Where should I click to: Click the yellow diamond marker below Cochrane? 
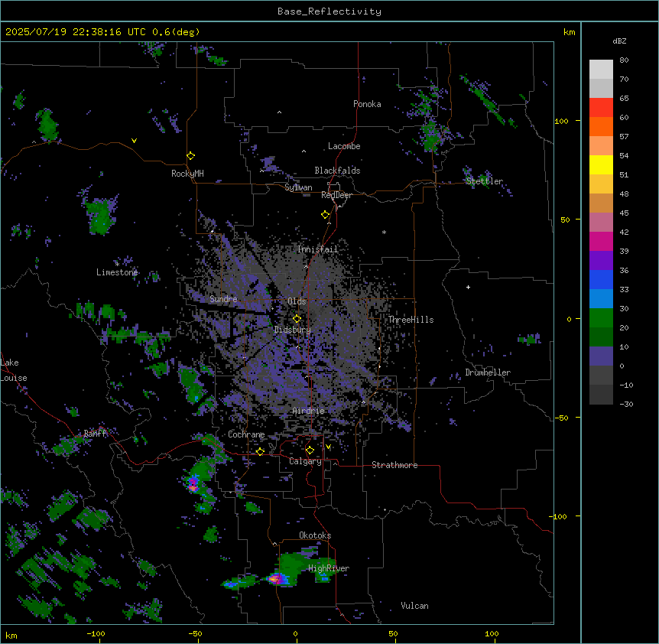[260, 451]
